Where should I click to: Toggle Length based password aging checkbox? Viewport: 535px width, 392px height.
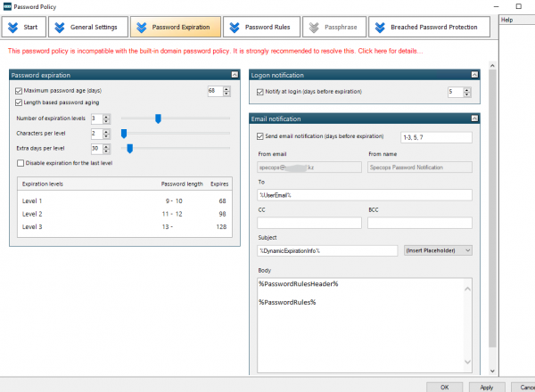20,103
